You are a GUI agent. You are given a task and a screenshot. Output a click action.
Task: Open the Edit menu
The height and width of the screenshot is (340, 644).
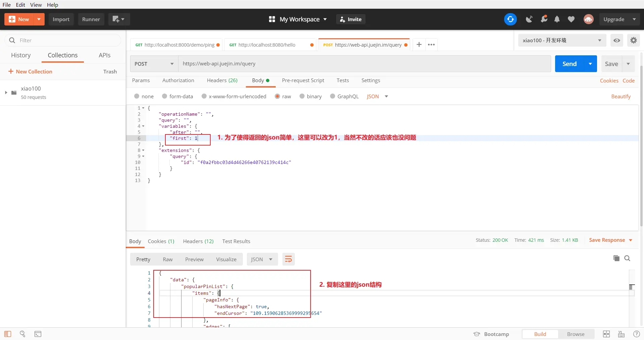tap(20, 5)
